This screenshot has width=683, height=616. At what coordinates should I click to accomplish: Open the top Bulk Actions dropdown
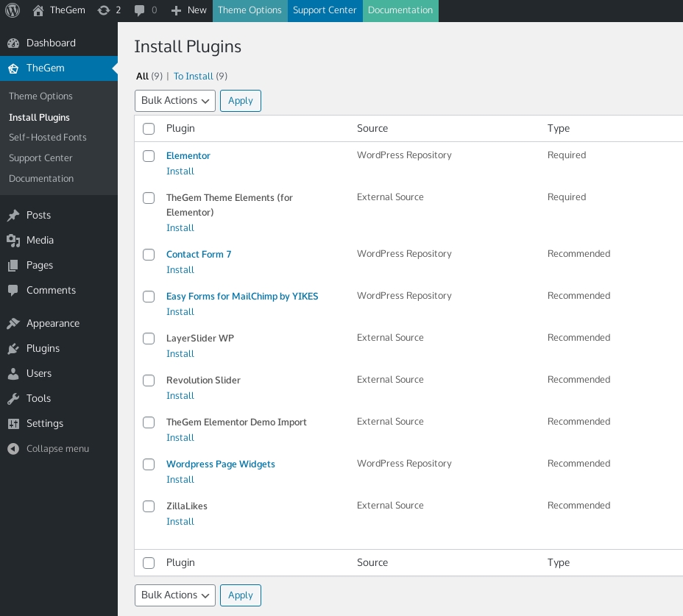[x=175, y=101]
